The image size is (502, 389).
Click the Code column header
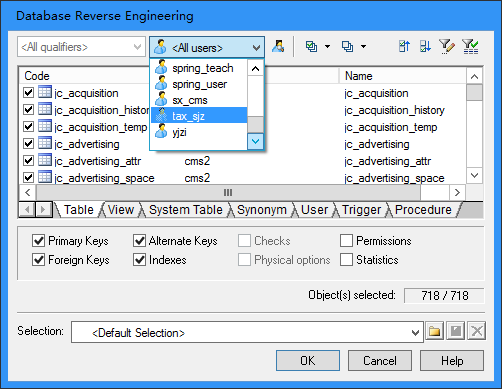coord(85,76)
